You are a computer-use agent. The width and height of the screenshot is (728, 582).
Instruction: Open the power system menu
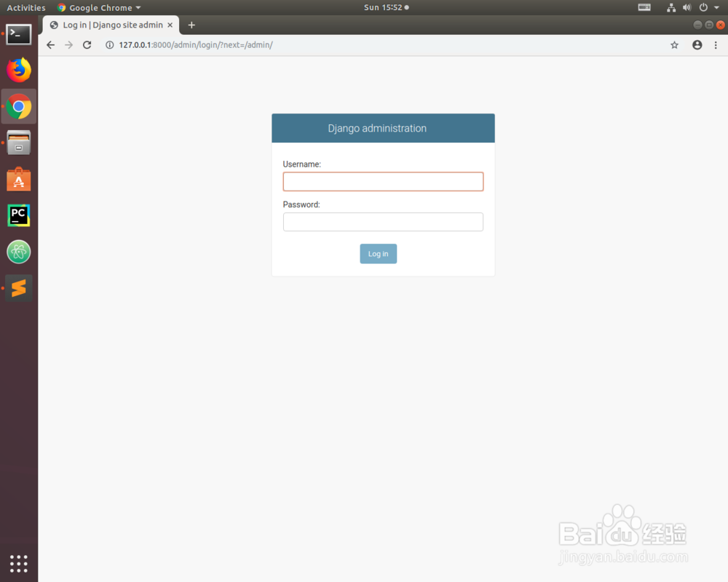[709, 7]
